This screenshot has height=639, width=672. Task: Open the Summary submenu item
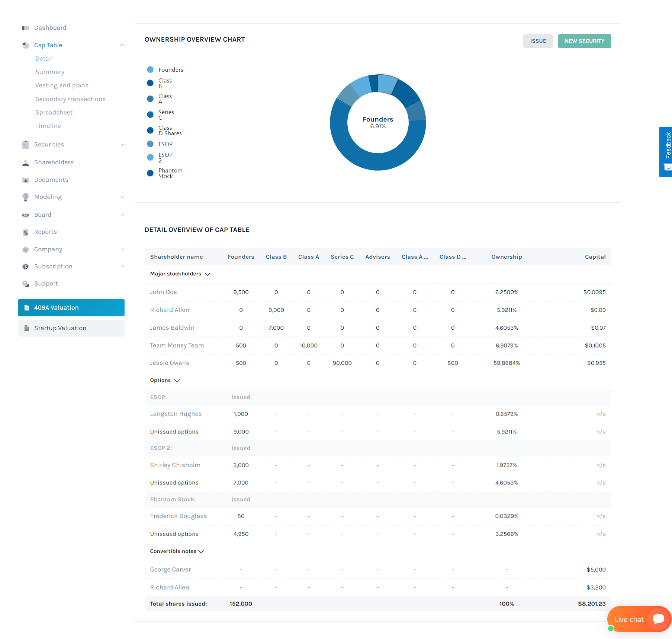pos(50,72)
